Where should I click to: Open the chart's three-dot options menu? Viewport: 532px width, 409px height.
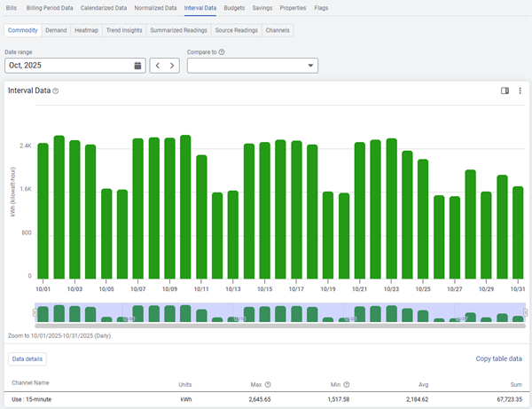coord(520,90)
